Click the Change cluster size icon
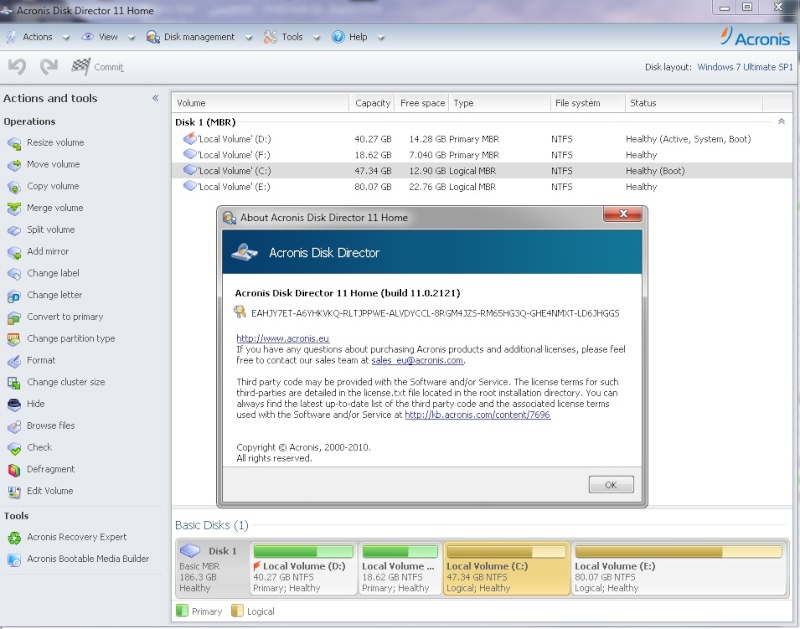The image size is (800, 629). click(x=14, y=383)
